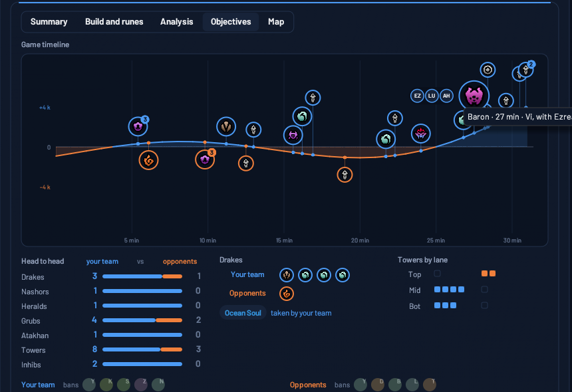Image resolution: width=572 pixels, height=392 pixels.
Task: Select the orange tower marker near 19 min
Action: tap(345, 175)
